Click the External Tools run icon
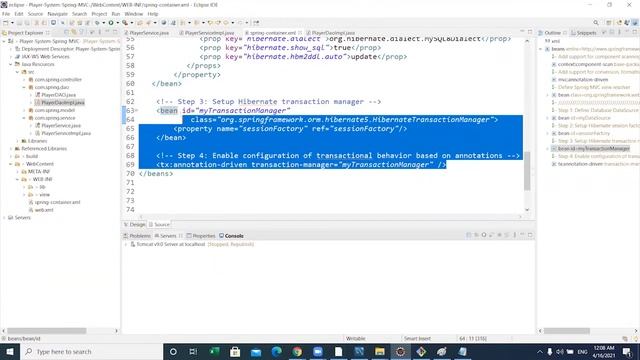 125,23
